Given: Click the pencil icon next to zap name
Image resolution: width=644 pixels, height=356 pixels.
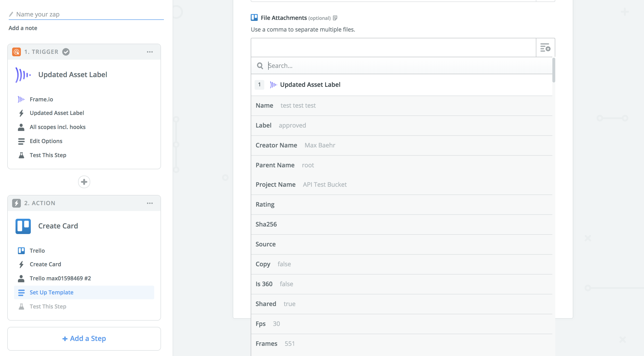Looking at the screenshot, I should pyautogui.click(x=11, y=14).
